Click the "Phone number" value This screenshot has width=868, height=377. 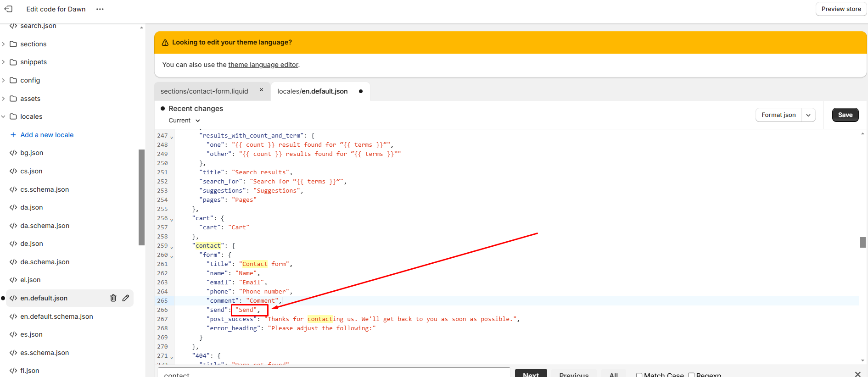click(264, 292)
